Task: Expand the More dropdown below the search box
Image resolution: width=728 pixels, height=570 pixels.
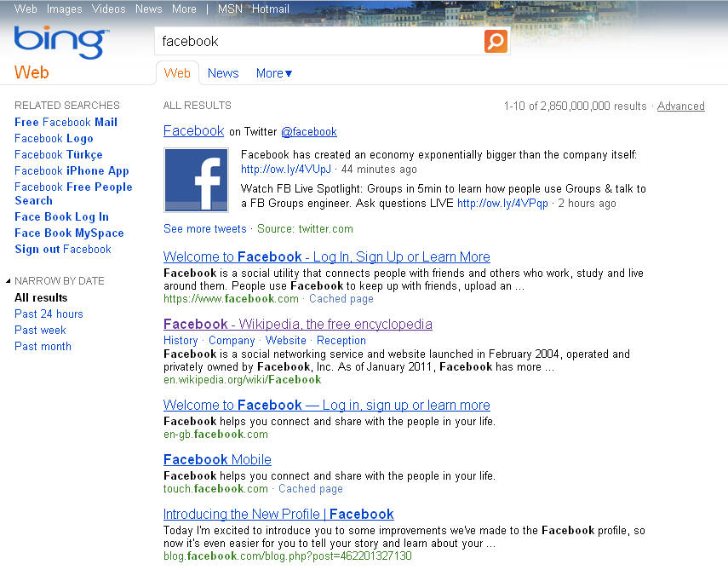Action: (x=274, y=73)
